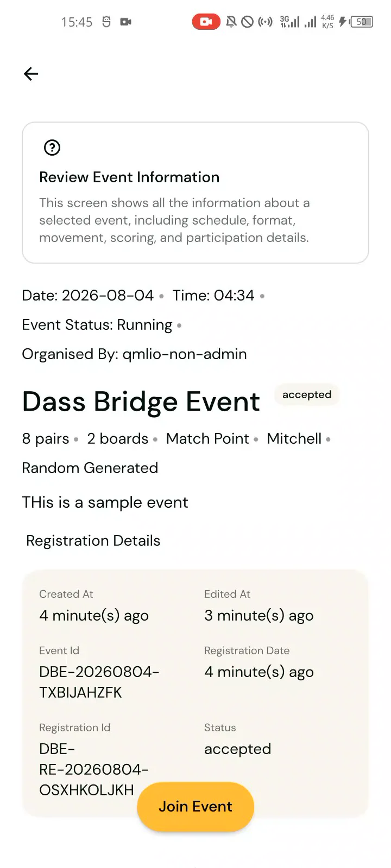Tap the Registration Id value text
Image resolution: width=391 pixels, height=868 pixels.
click(94, 769)
